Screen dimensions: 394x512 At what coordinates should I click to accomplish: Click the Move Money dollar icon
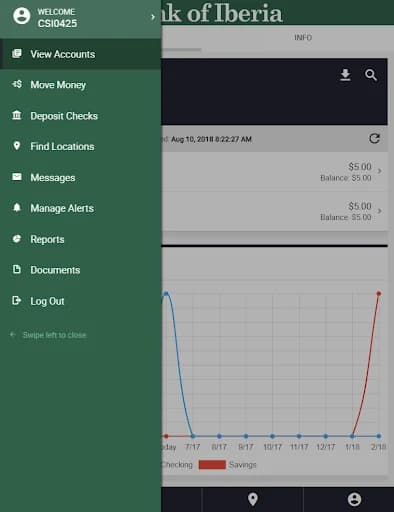pyautogui.click(x=17, y=84)
